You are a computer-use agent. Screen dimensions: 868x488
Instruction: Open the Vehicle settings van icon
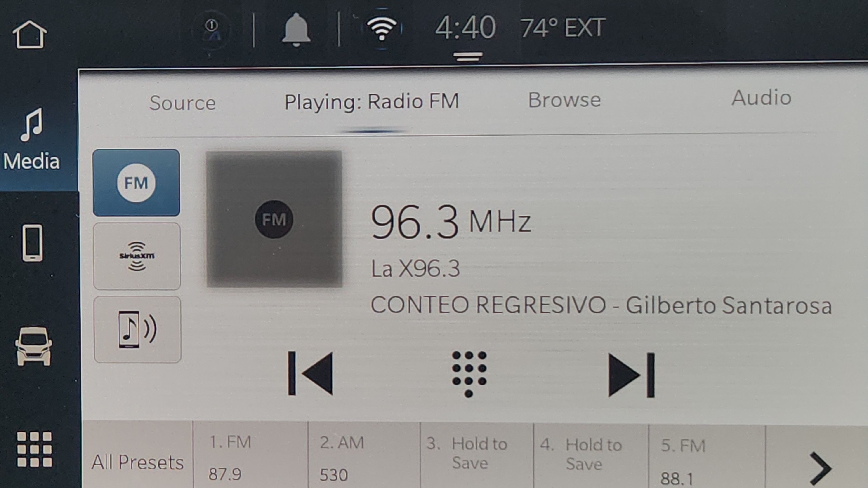pyautogui.click(x=33, y=346)
